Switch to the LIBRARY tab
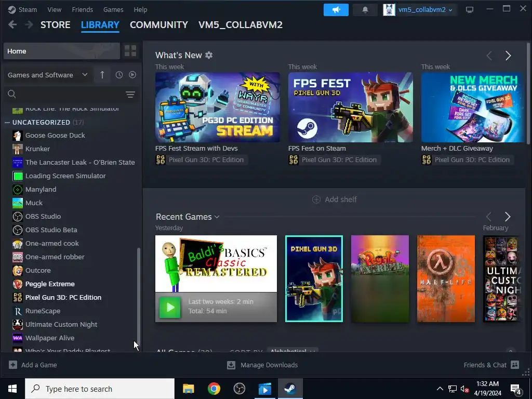 [100, 25]
